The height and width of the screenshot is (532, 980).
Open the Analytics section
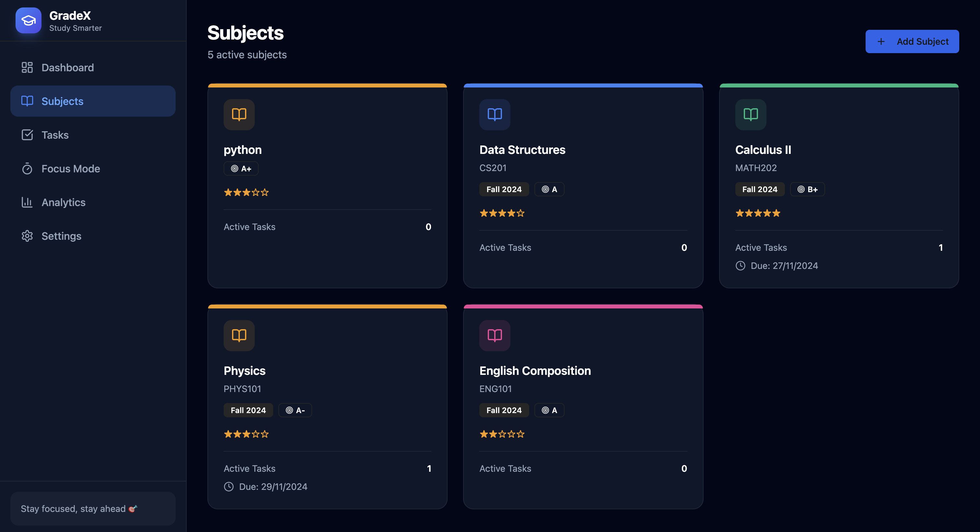pyautogui.click(x=63, y=202)
